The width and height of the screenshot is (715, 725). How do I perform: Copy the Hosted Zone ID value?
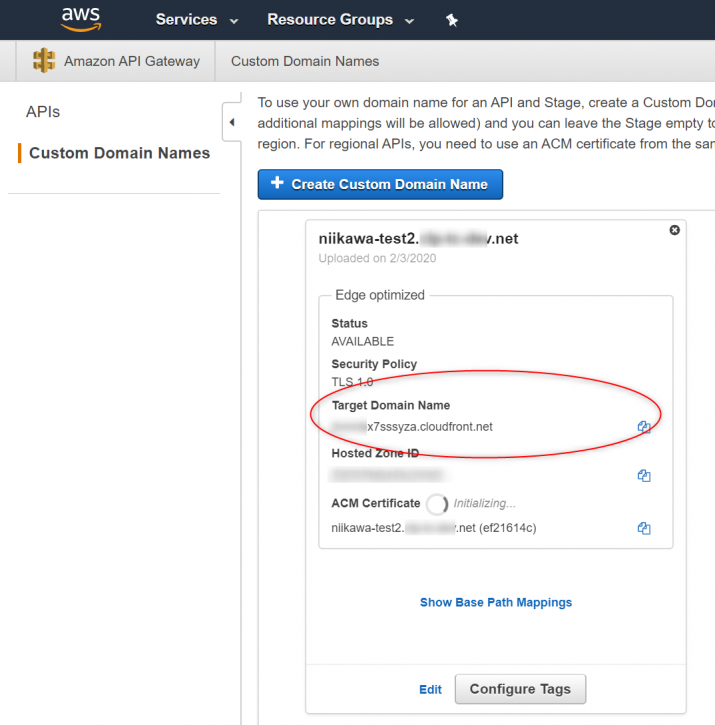tap(644, 475)
